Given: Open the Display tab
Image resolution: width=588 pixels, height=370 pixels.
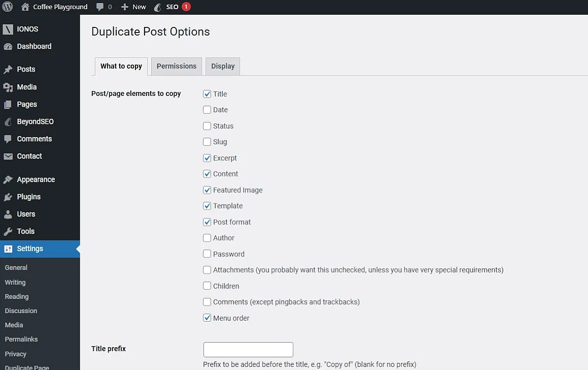Looking at the screenshot, I should [x=223, y=66].
